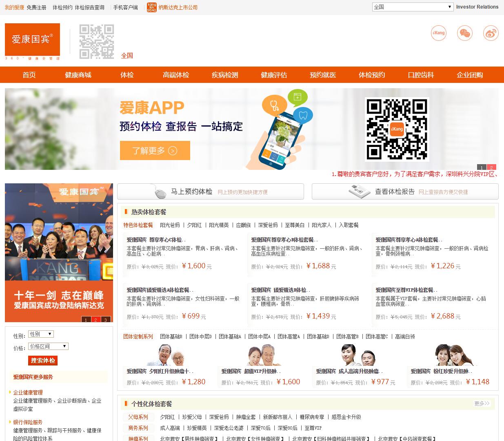Screen dimensions: 504x441
Task: Open 父母系列 category
Action: (x=138, y=417)
